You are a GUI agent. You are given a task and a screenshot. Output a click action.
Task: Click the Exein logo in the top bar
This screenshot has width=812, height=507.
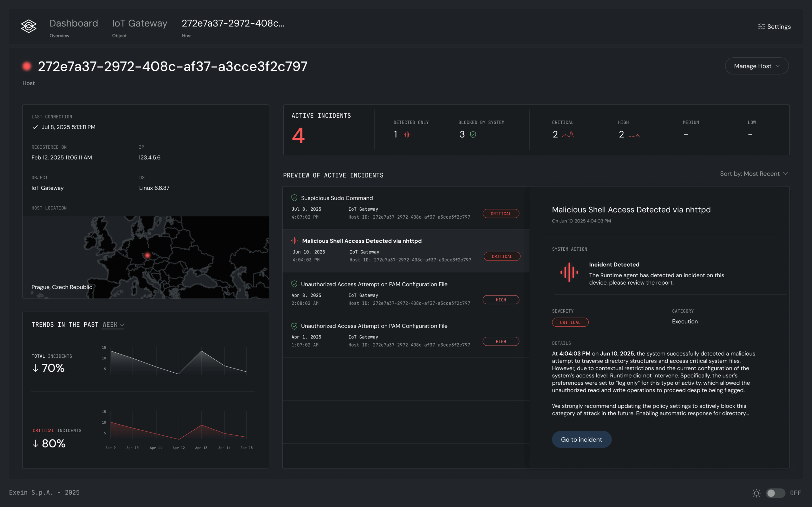click(x=29, y=26)
